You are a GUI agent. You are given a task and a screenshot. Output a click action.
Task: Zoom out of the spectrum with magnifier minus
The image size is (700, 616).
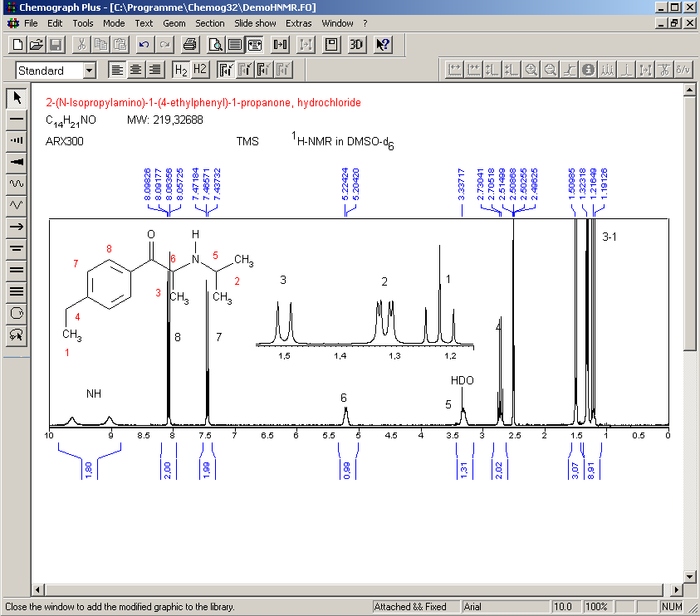(x=551, y=70)
